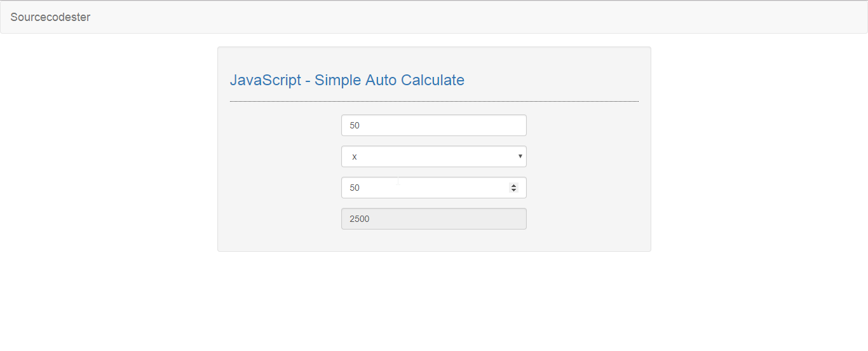Click the 2500 result value text
This screenshot has width=868, height=351.
tap(360, 219)
